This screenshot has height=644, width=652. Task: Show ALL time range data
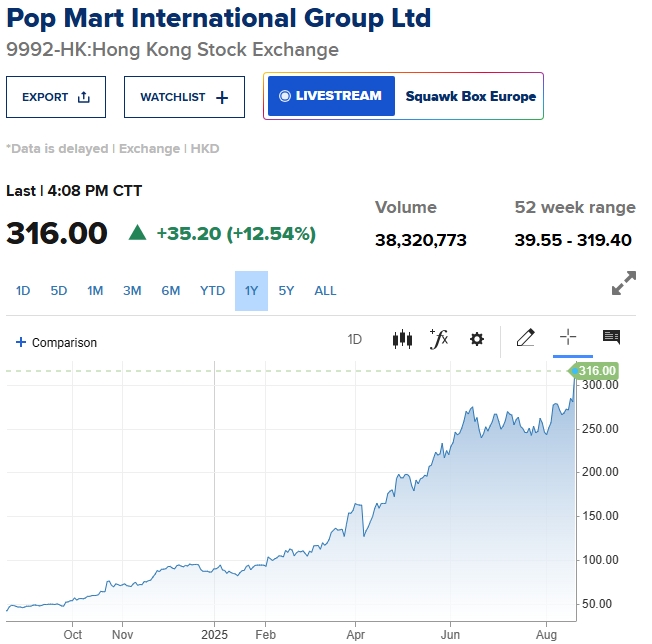pos(325,291)
